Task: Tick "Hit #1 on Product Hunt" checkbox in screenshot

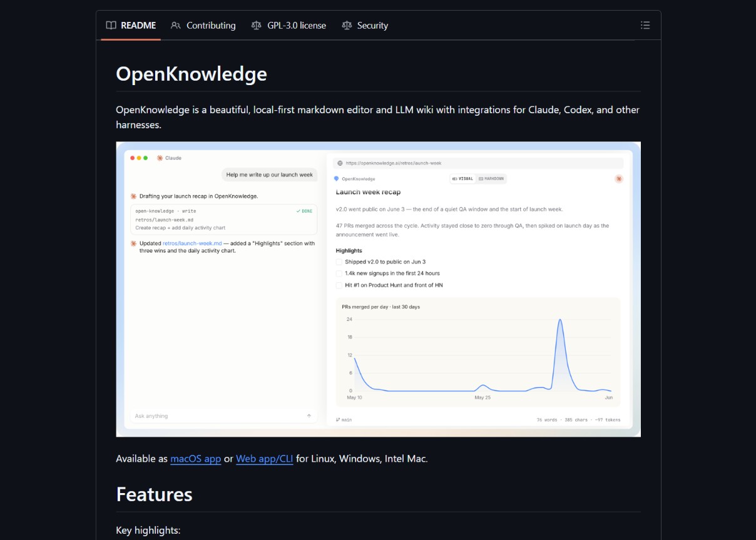Action: 339,285
